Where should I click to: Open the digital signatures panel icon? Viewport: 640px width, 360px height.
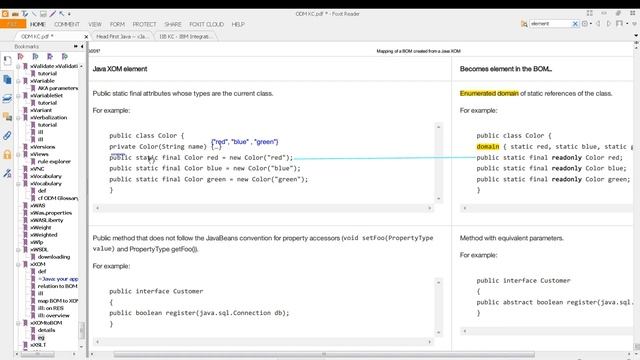(x=7, y=173)
